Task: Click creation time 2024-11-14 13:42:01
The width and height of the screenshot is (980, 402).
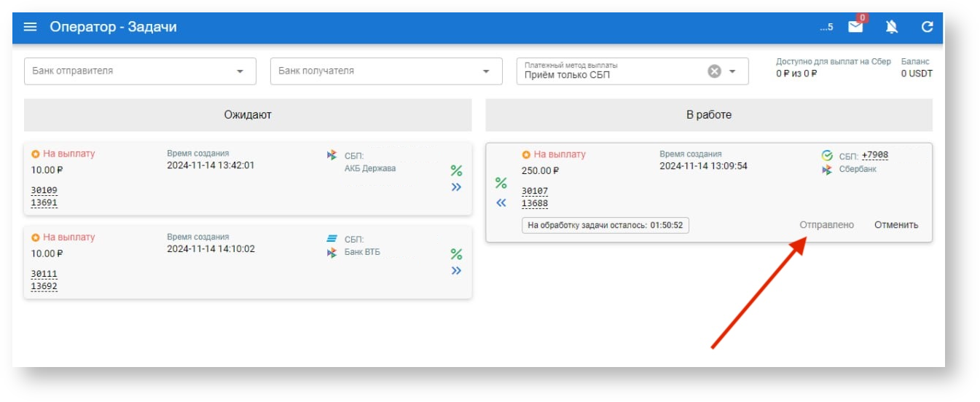Action: [211, 165]
